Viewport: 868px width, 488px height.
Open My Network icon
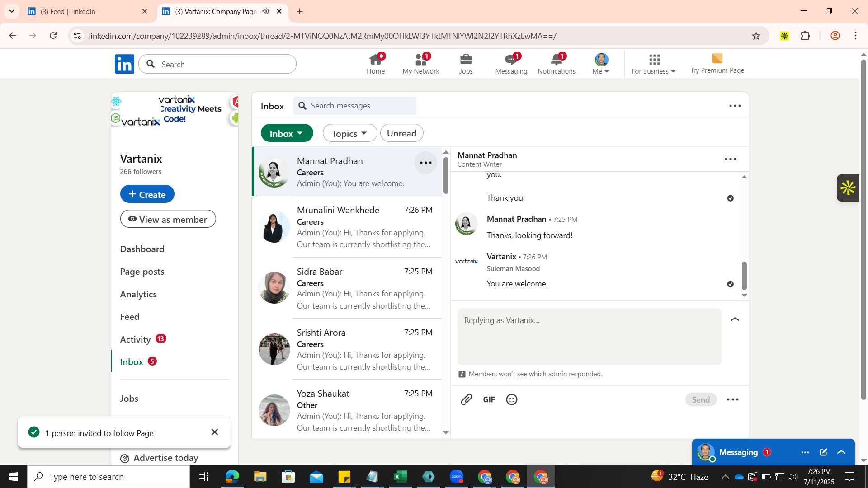point(421,64)
